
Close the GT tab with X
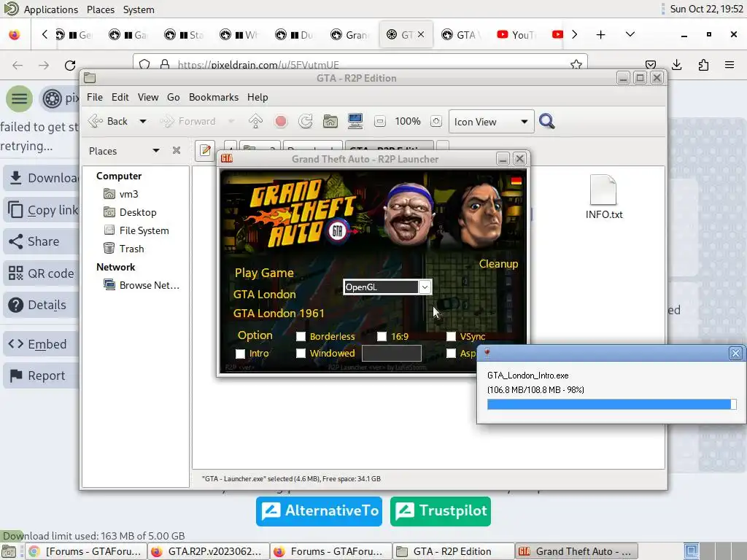[421, 34]
